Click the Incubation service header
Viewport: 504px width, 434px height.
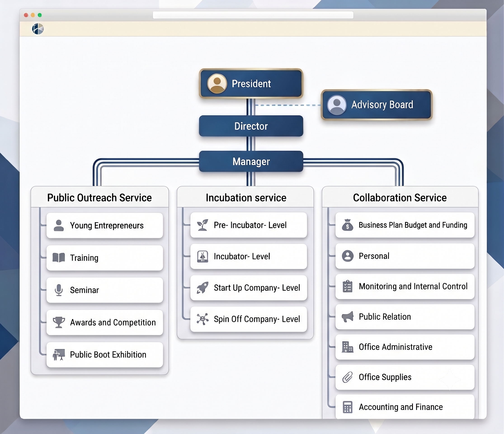[245, 197]
